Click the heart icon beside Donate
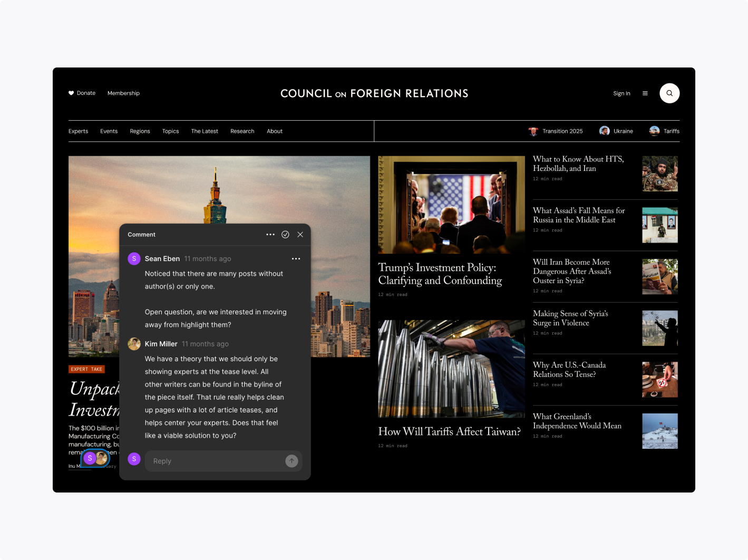The width and height of the screenshot is (748, 560). 71,93
